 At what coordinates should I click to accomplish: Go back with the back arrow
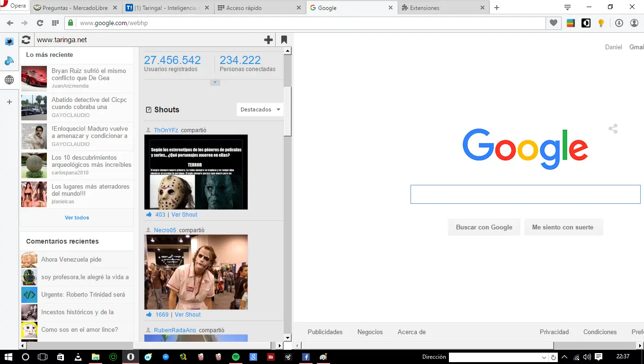tap(10, 23)
